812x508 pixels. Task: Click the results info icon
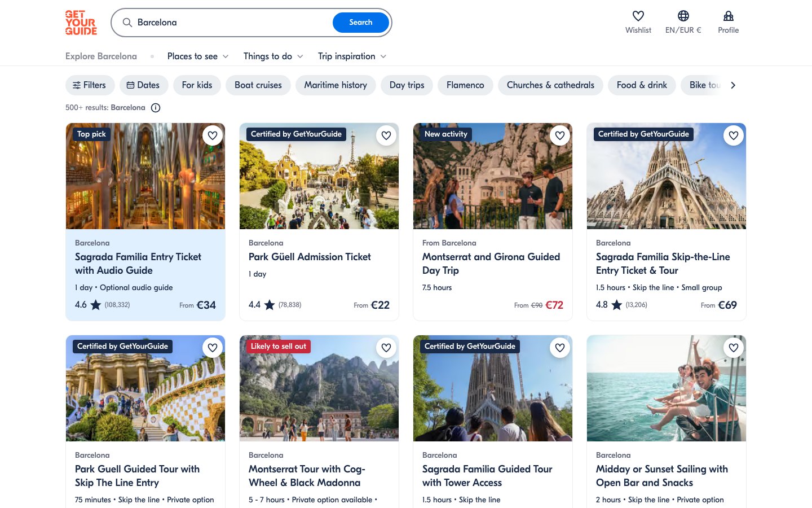pyautogui.click(x=156, y=108)
